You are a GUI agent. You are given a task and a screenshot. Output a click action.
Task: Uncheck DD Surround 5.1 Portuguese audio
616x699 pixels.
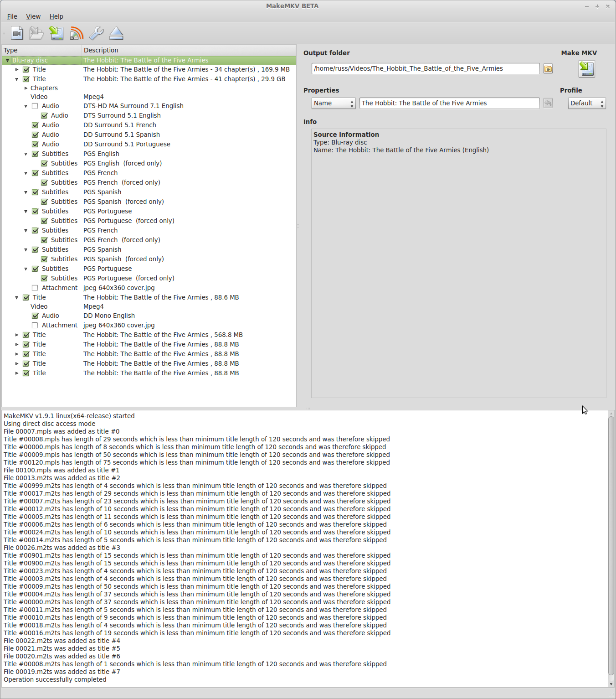(x=35, y=145)
